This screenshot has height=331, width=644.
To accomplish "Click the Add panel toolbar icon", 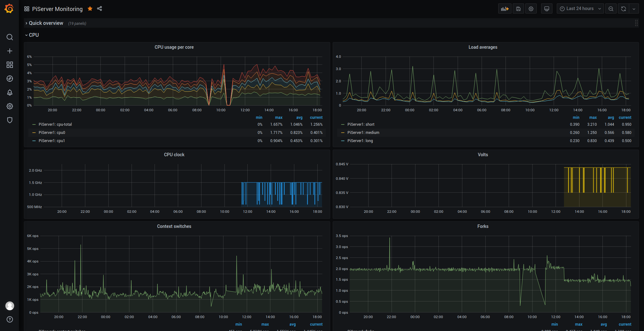I will [x=505, y=9].
